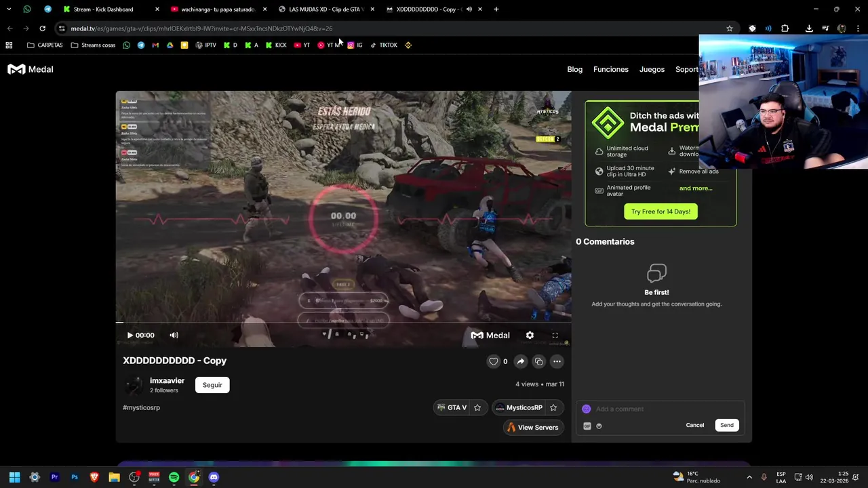This screenshot has width=868, height=488.
Task: Open the GTA V game tag
Action: click(452, 407)
